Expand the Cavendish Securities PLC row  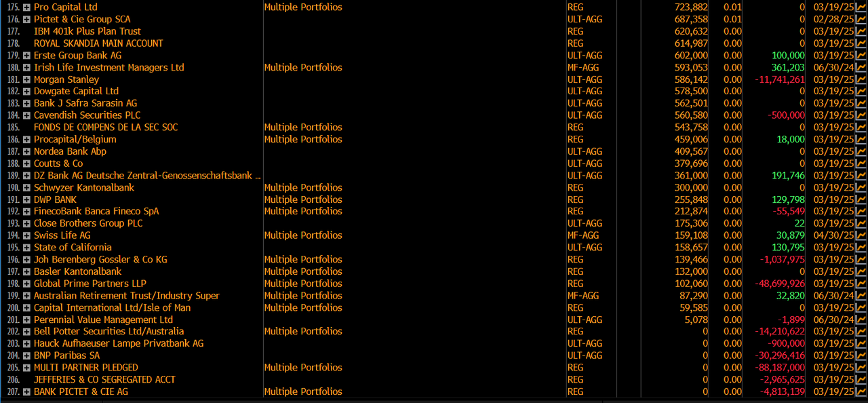[26, 116]
